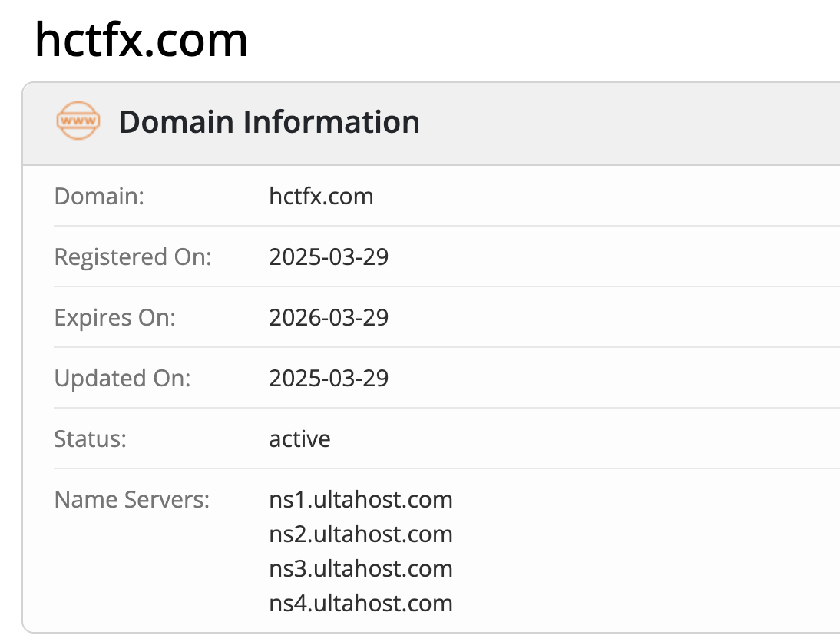Click the "Expires On:" label

[x=115, y=317]
